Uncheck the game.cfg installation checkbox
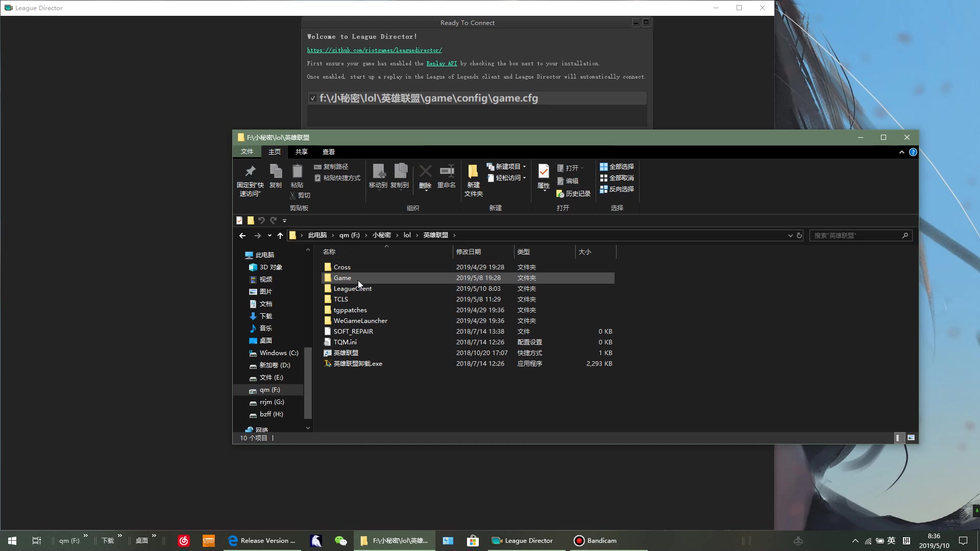980x551 pixels. point(312,98)
